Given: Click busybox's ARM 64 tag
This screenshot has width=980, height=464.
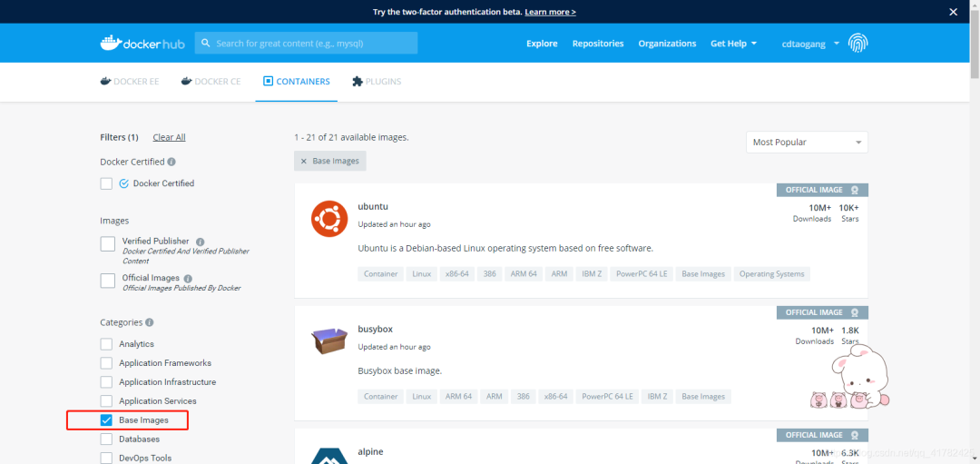Looking at the screenshot, I should tap(459, 397).
